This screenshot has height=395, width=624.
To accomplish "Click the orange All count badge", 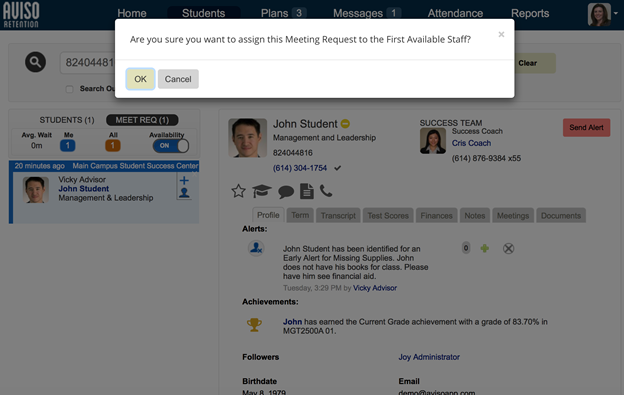I will tap(113, 146).
